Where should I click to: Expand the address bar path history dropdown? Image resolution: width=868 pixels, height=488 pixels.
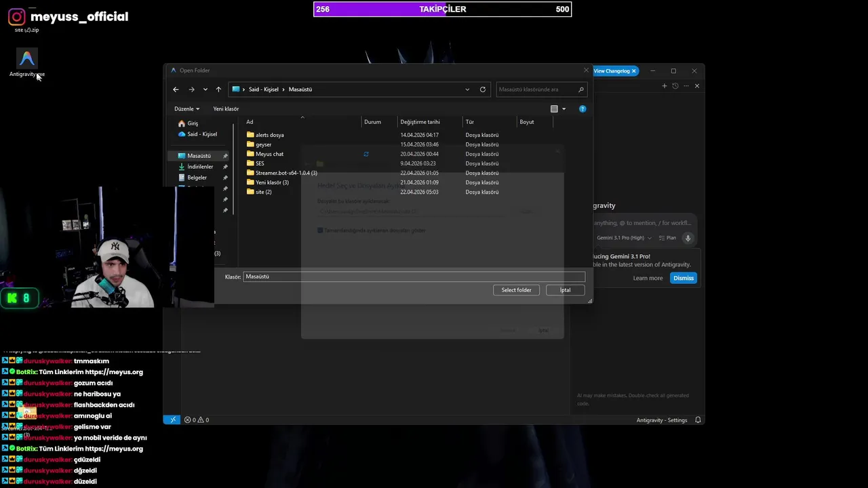[467, 89]
